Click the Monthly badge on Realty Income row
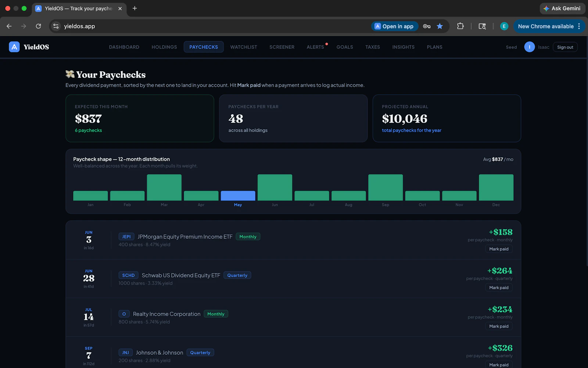This screenshot has width=588, height=368. (216, 314)
